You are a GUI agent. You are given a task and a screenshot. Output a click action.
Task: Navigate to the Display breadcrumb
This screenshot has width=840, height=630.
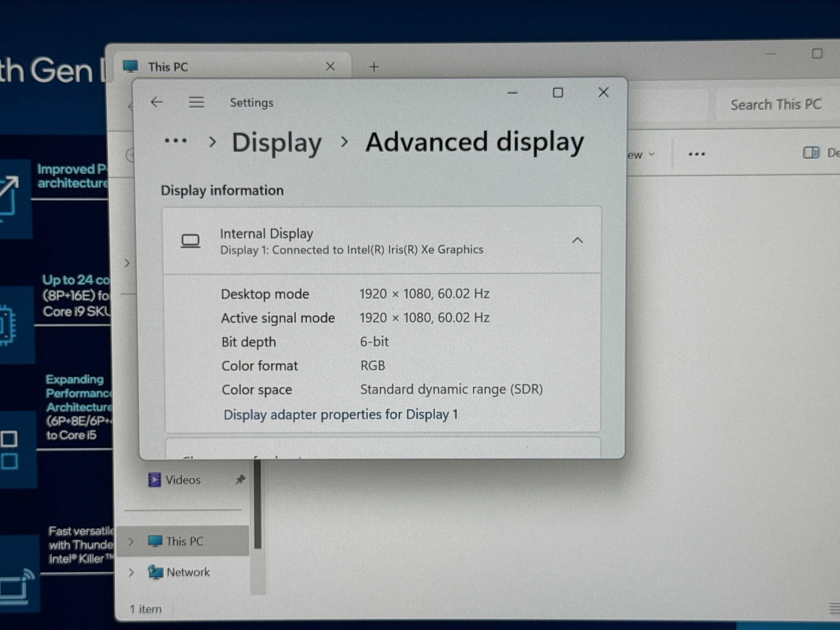(277, 143)
